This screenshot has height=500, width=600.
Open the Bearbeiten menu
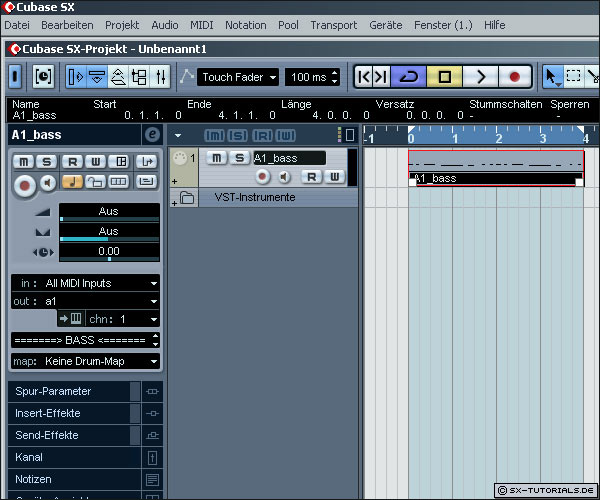pyautogui.click(x=67, y=25)
